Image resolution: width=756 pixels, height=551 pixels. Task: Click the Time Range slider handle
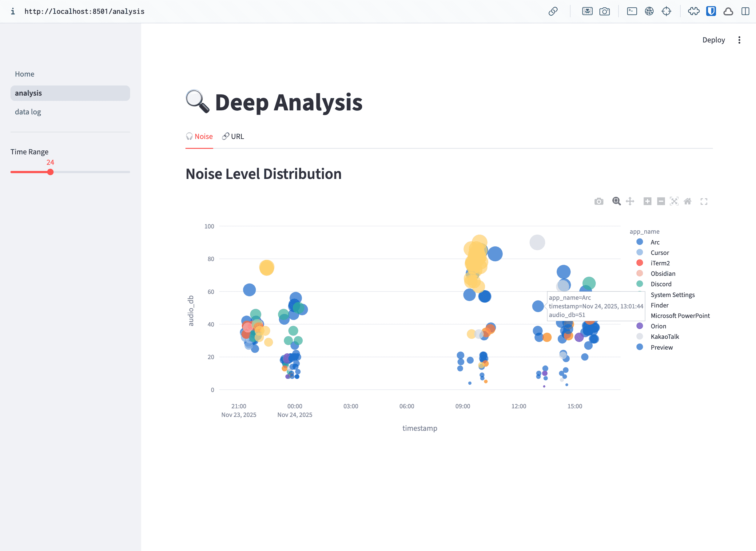pos(50,172)
